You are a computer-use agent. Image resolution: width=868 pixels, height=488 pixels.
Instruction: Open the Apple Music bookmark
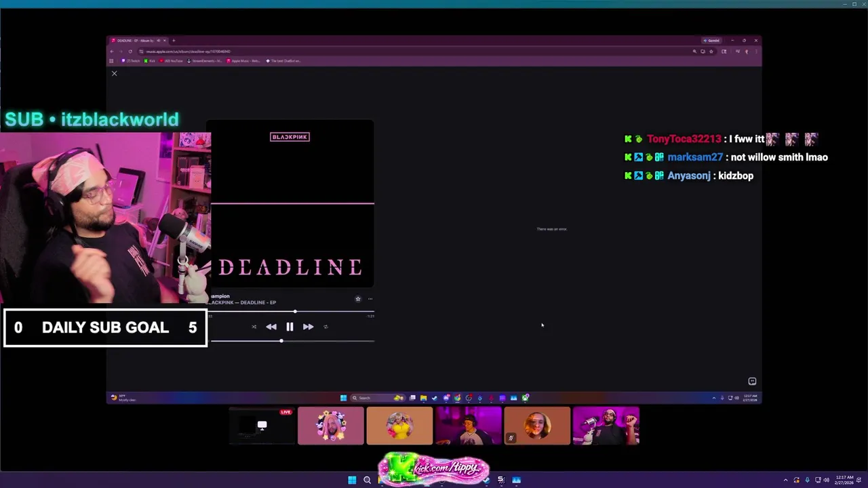[x=243, y=61]
